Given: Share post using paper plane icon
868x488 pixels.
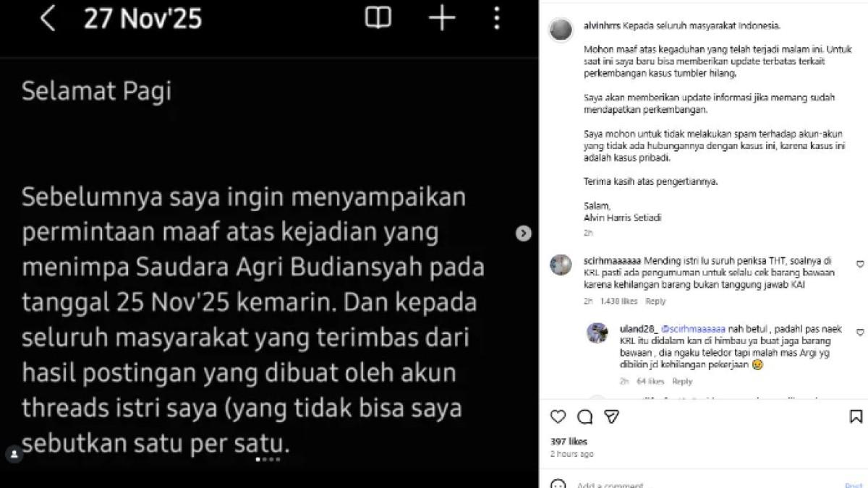Looking at the screenshot, I should [612, 416].
